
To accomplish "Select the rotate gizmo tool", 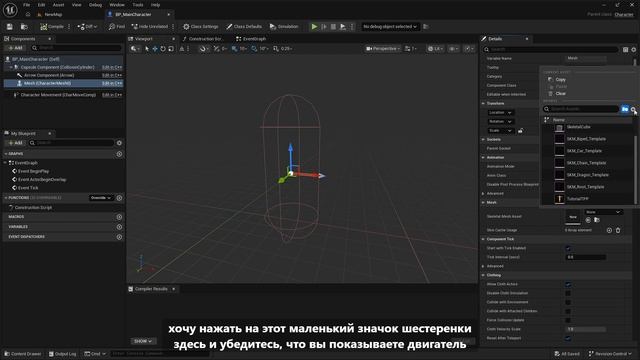I will [163, 49].
